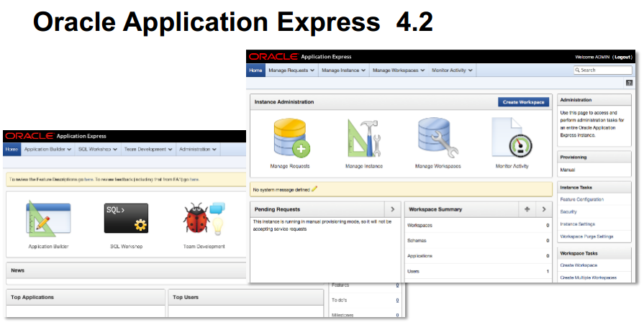Click the Manage Workspaces label

click(x=437, y=166)
